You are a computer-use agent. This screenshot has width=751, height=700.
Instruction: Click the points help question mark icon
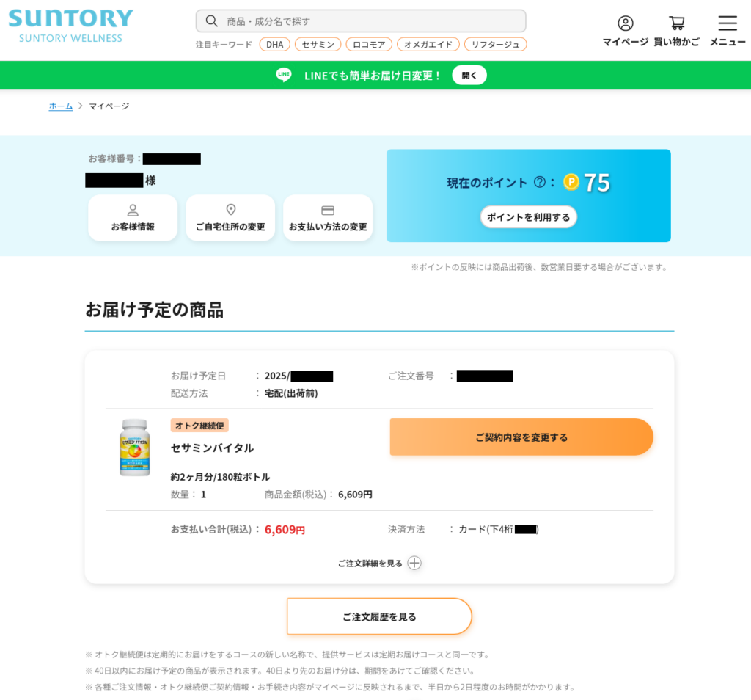(540, 182)
